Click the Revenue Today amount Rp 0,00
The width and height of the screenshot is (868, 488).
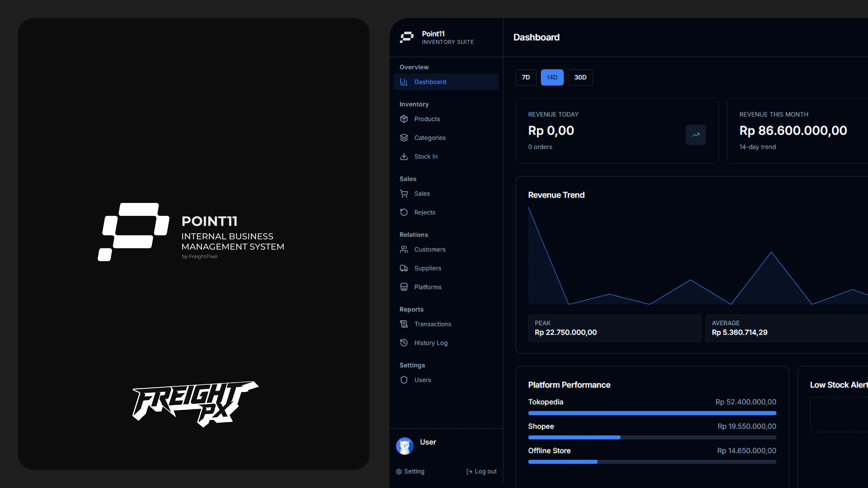click(x=551, y=131)
